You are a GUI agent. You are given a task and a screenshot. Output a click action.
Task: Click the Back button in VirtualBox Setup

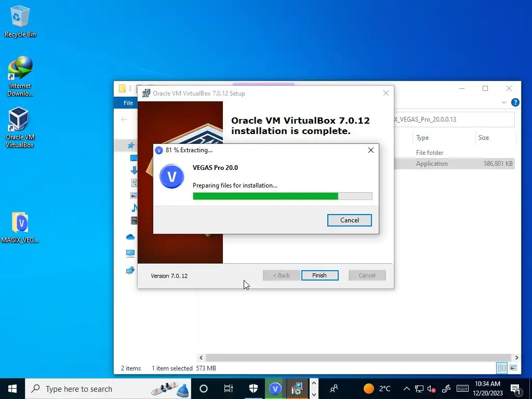pyautogui.click(x=281, y=275)
